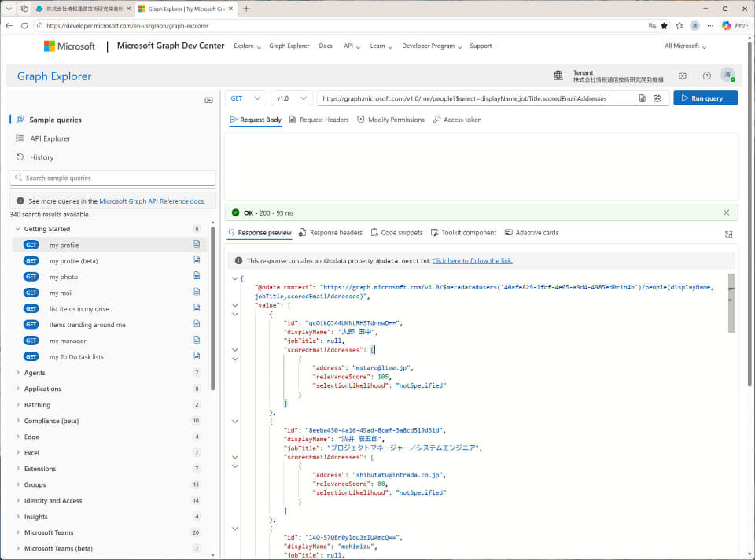This screenshot has width=755, height=560.
Task: Expand the response area icon
Action: click(x=728, y=234)
